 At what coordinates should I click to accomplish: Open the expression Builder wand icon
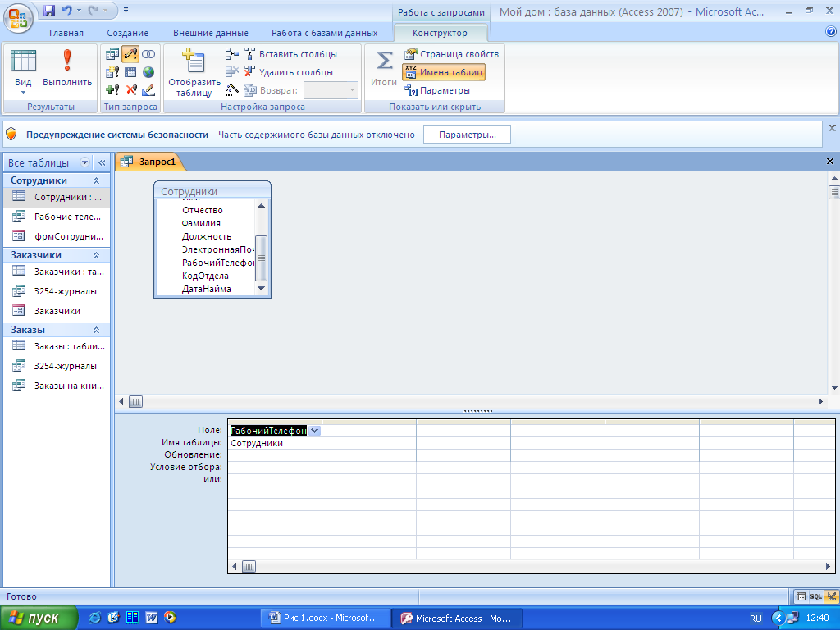point(232,90)
